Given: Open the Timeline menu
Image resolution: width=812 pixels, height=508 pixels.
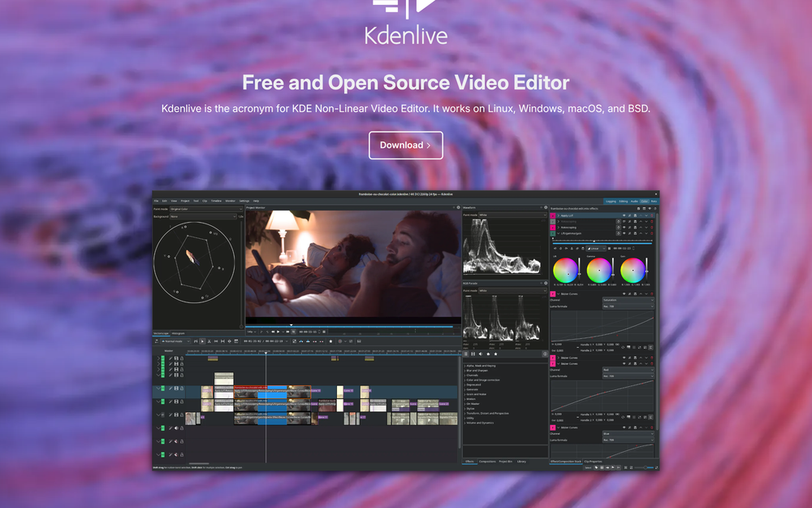Looking at the screenshot, I should click(217, 201).
